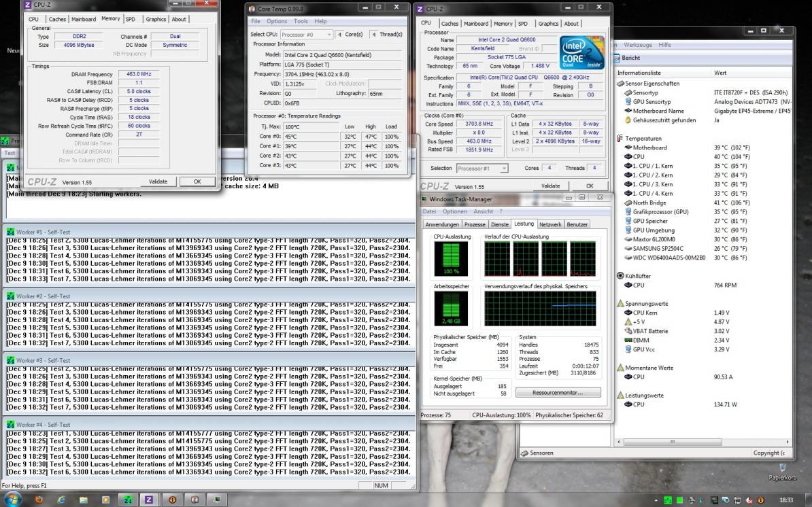
Task: Open the SPD tab in the memory-timings CPU-Z window
Action: pyautogui.click(x=131, y=19)
